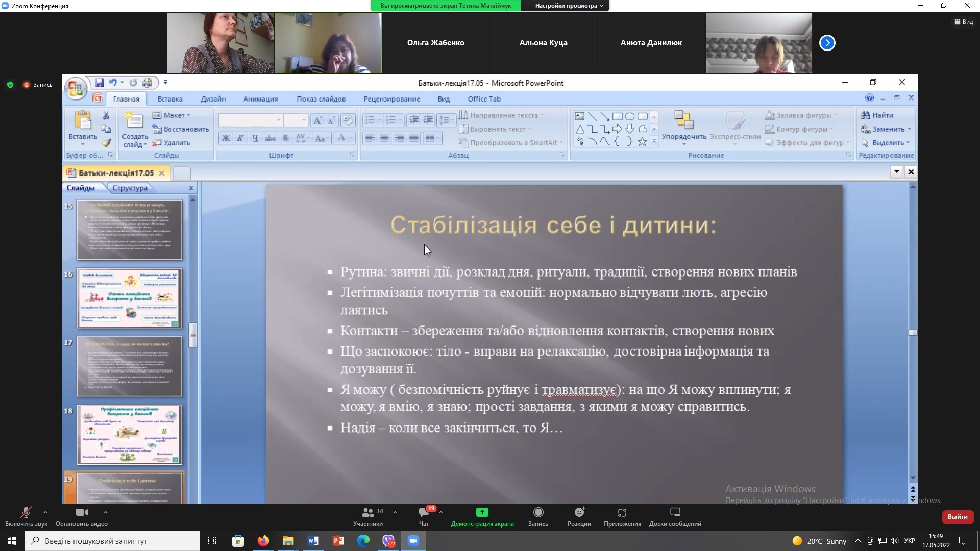The width and height of the screenshot is (980, 551).
Task: Select the Слайды tab in PowerPoint pane
Action: pos(81,188)
